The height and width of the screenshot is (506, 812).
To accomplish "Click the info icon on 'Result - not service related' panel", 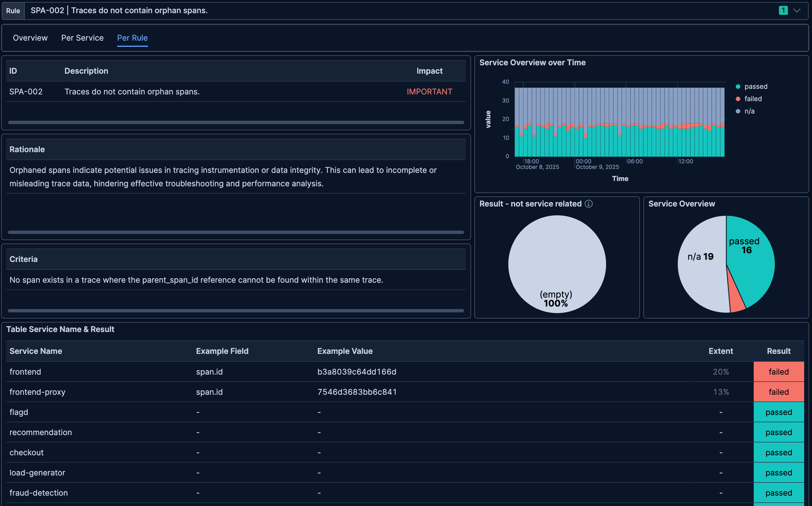I will (589, 204).
